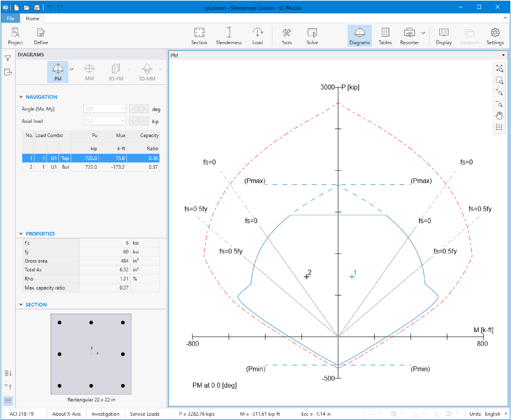Click zoom-to-extents in diagram toolbar
Image resolution: width=511 pixels, height=420 pixels.
(x=499, y=68)
